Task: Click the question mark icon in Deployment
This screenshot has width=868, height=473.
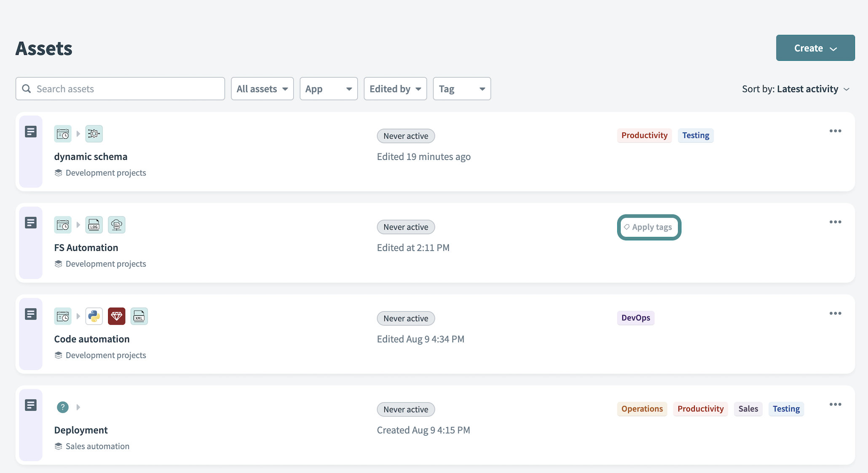Action: click(63, 407)
